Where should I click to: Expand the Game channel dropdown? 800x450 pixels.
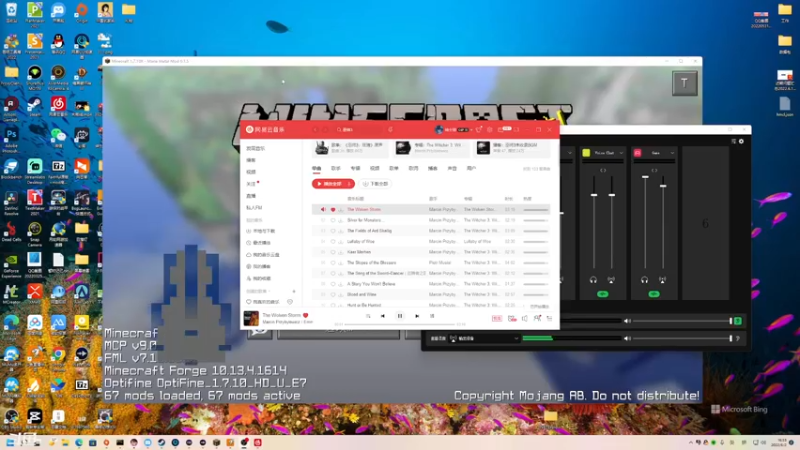click(x=672, y=153)
